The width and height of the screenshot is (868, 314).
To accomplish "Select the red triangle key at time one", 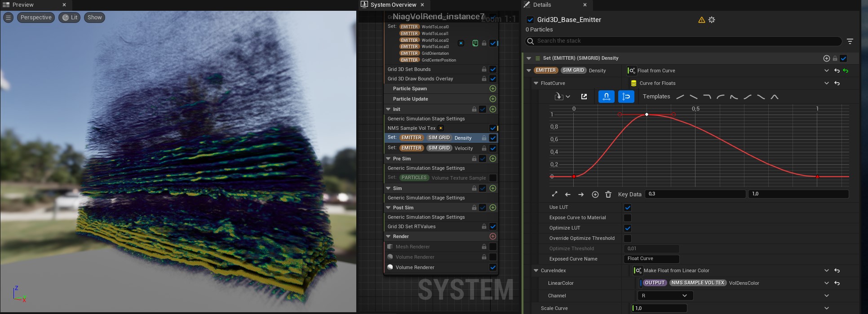I will 817,177.
